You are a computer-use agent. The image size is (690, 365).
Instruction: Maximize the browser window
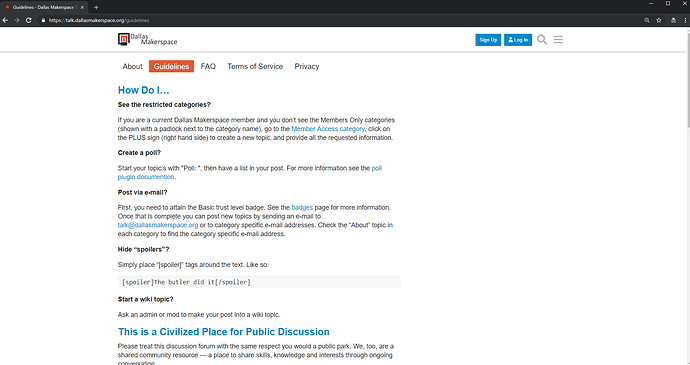pyautogui.click(x=668, y=4)
